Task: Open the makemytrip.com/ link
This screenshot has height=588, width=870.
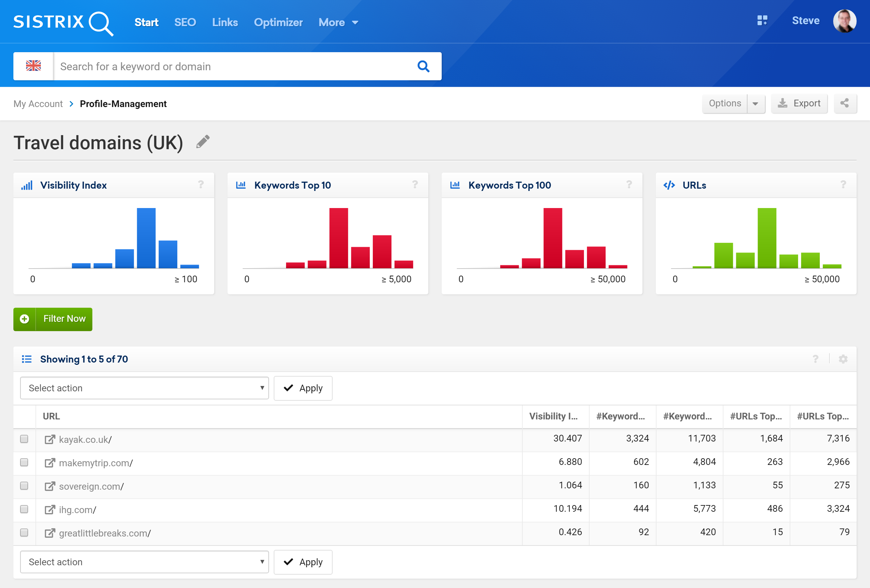Action: click(96, 463)
